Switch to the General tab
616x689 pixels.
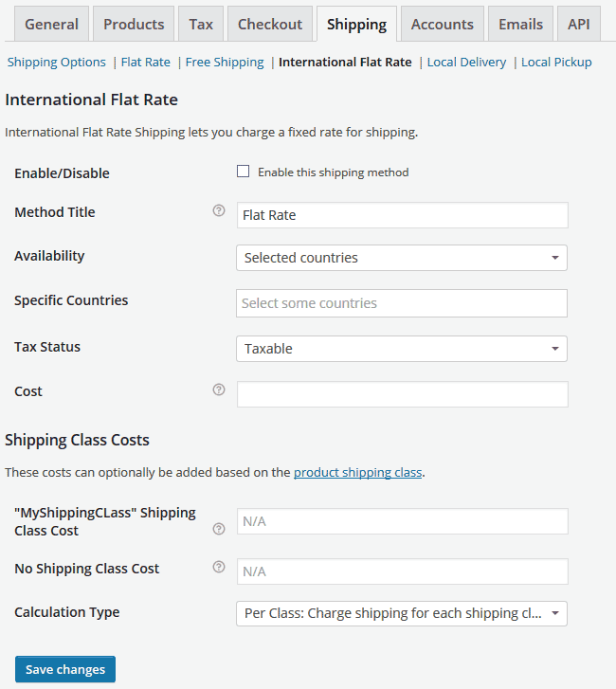(x=51, y=25)
